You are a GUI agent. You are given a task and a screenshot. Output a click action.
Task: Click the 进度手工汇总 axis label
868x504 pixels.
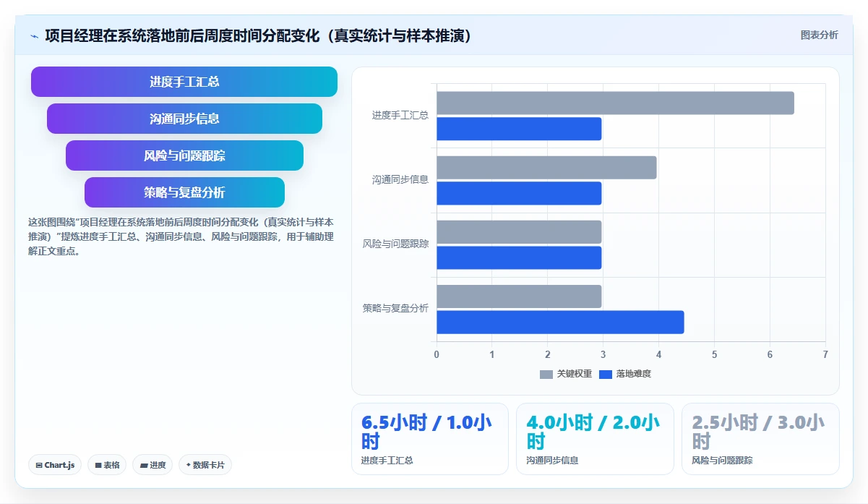tap(400, 115)
